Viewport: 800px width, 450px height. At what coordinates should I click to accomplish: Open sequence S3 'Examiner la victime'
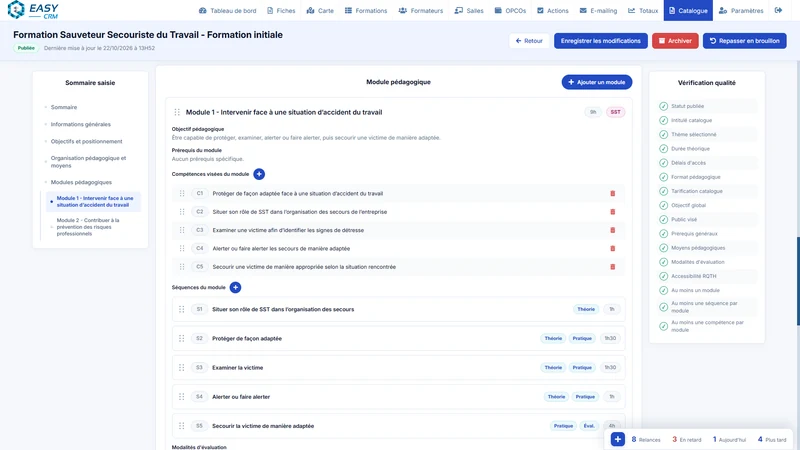pyautogui.click(x=398, y=367)
